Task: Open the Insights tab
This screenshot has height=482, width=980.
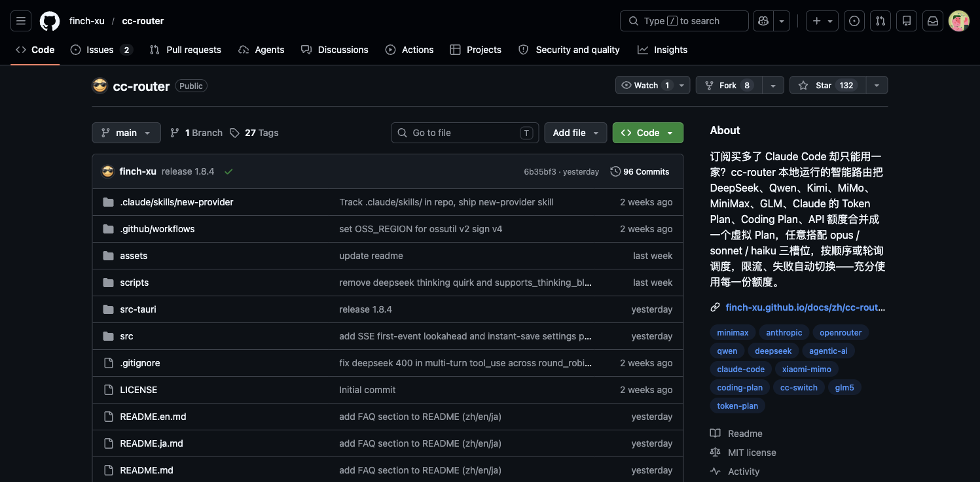Action: pos(662,50)
